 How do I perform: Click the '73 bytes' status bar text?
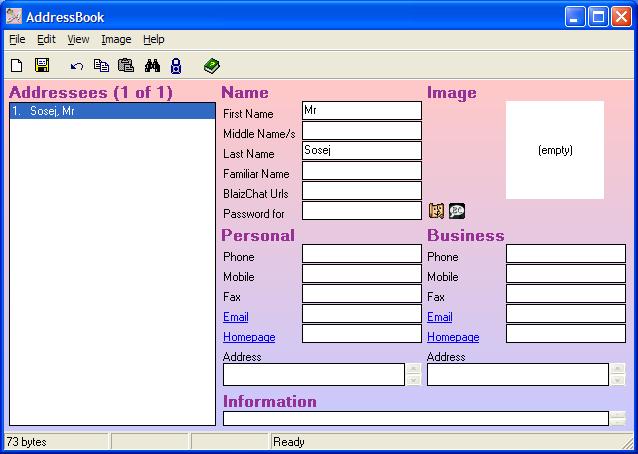click(x=26, y=442)
